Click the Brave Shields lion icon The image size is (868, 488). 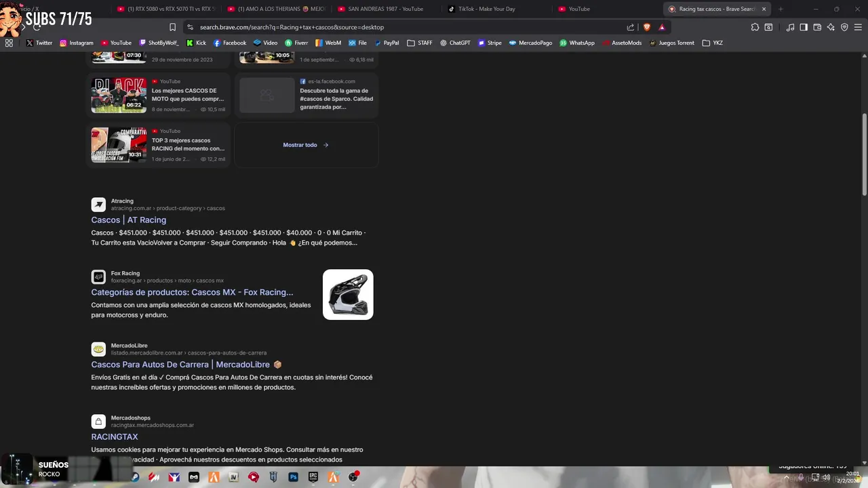point(647,27)
